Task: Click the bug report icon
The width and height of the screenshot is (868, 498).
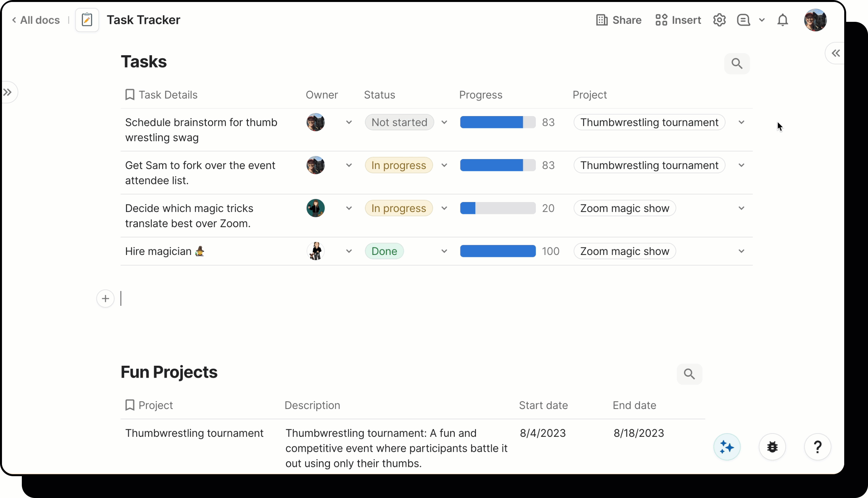Action: pos(772,447)
